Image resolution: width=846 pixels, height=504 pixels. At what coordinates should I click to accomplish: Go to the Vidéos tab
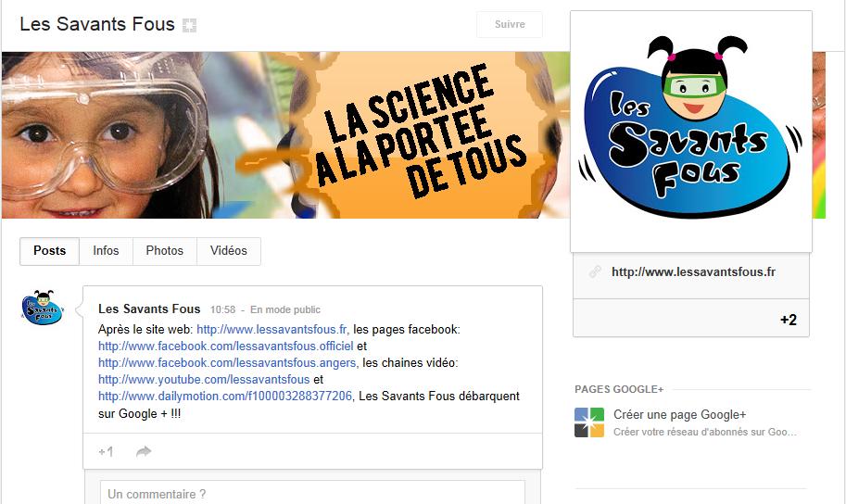[x=229, y=251]
